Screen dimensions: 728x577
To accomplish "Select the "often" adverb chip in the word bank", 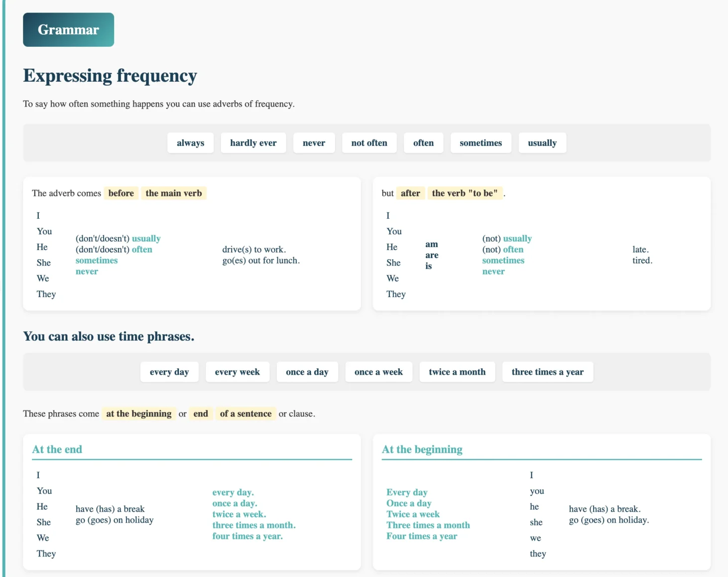I will coord(423,143).
